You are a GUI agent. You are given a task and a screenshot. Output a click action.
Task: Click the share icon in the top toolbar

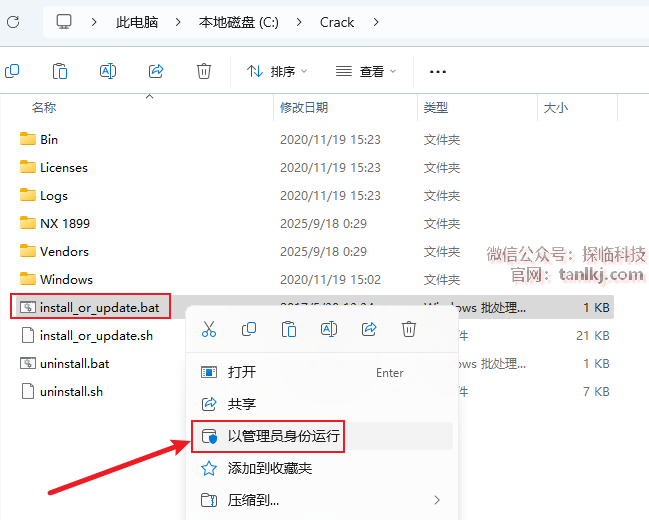[x=156, y=71]
